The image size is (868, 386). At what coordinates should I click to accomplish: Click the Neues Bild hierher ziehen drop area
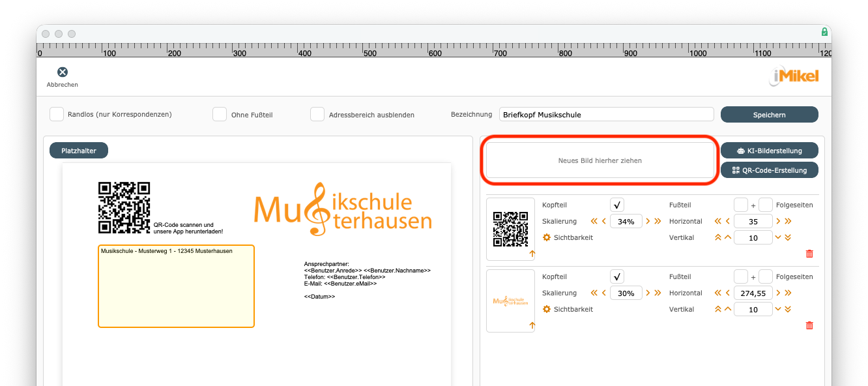click(600, 160)
